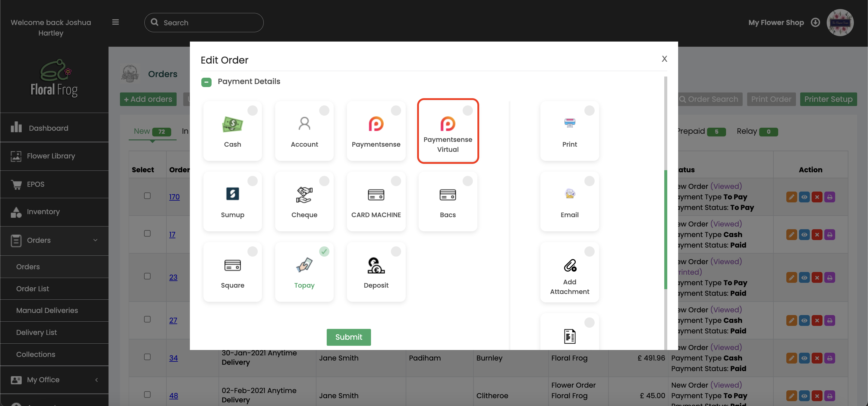
Task: Click the Add Attachment icon
Action: point(569,272)
